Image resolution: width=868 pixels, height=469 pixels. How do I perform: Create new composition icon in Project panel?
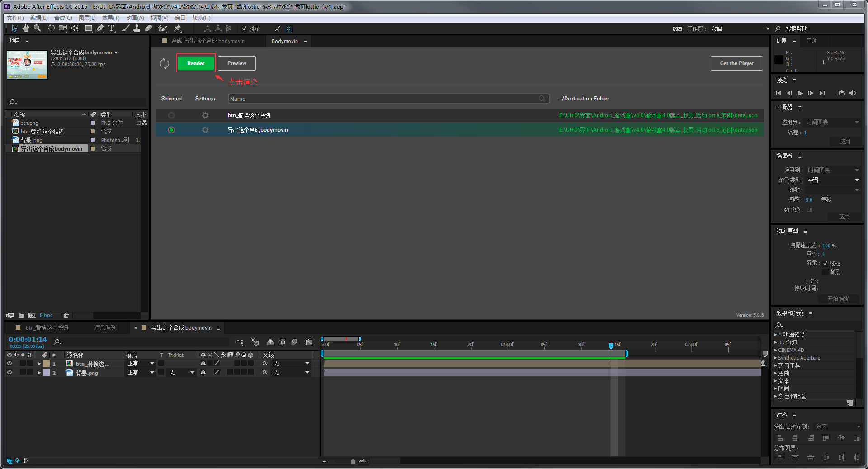(32, 316)
